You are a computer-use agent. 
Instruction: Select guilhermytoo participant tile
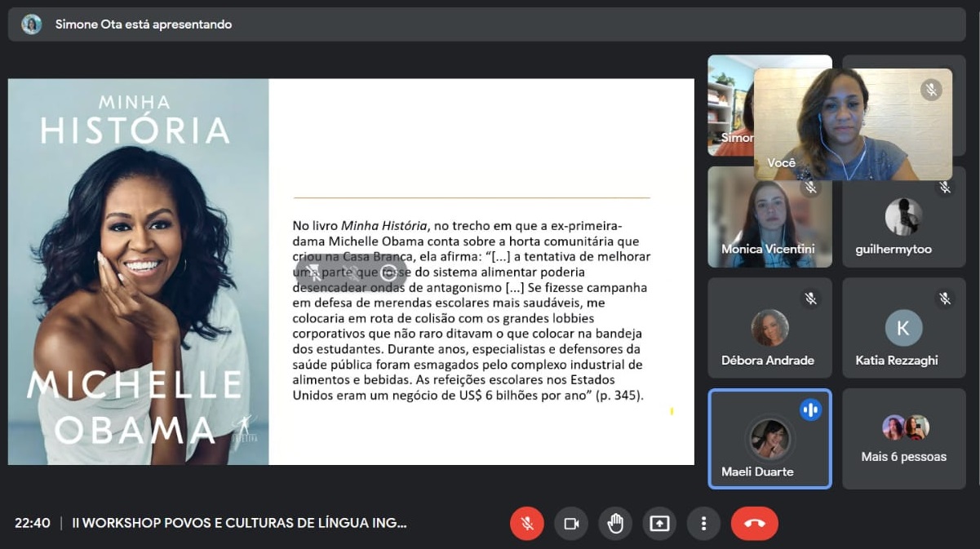coord(904,217)
